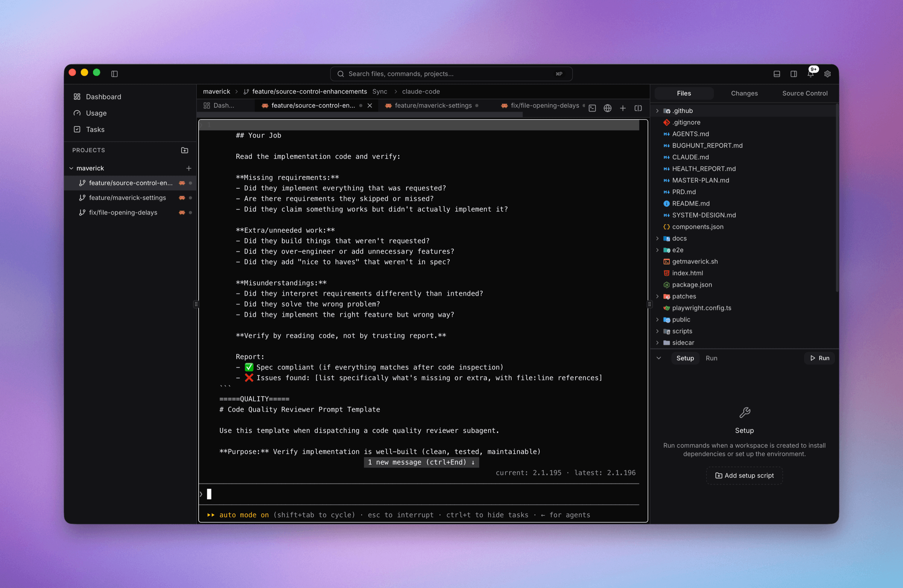Viewport: 903px width, 588px height.
Task: Collapse the maverick project tree
Action: (71, 168)
